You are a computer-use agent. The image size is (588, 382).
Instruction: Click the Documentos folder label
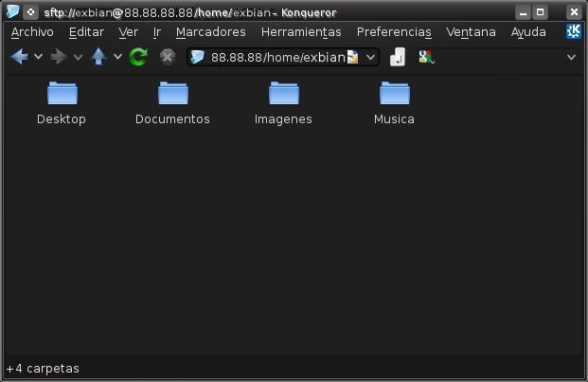click(172, 119)
